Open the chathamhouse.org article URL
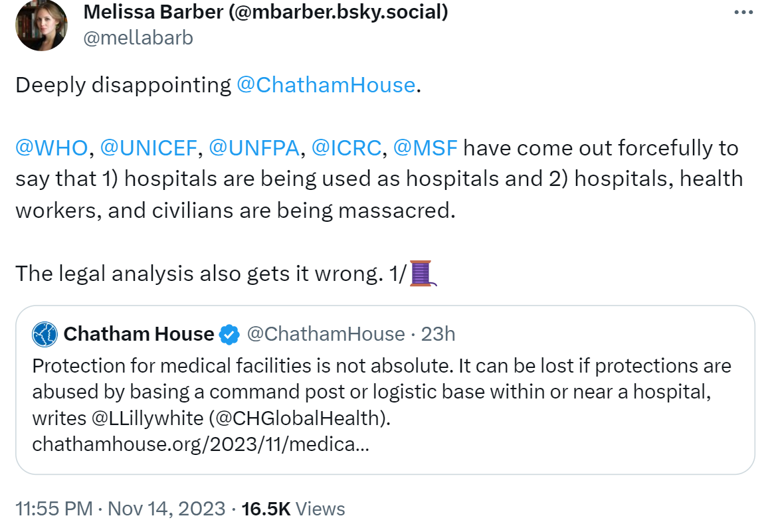Screen dimensions: 776x532 (201, 444)
